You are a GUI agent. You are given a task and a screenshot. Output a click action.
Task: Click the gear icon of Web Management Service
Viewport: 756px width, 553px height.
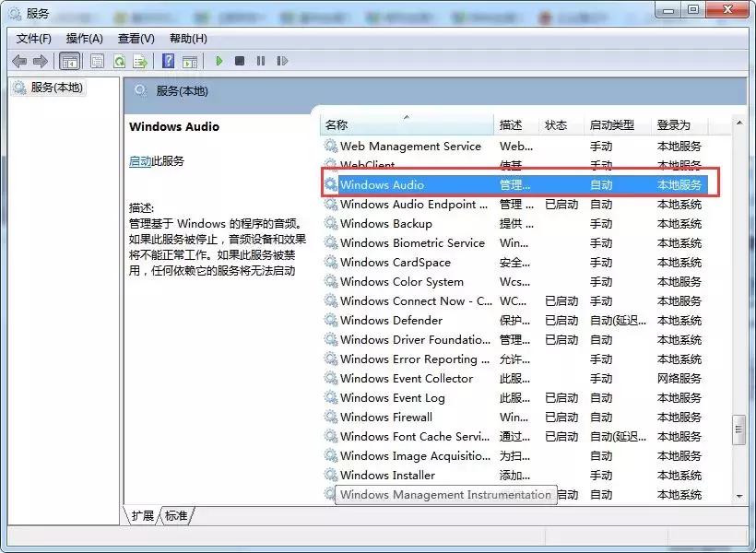point(331,146)
